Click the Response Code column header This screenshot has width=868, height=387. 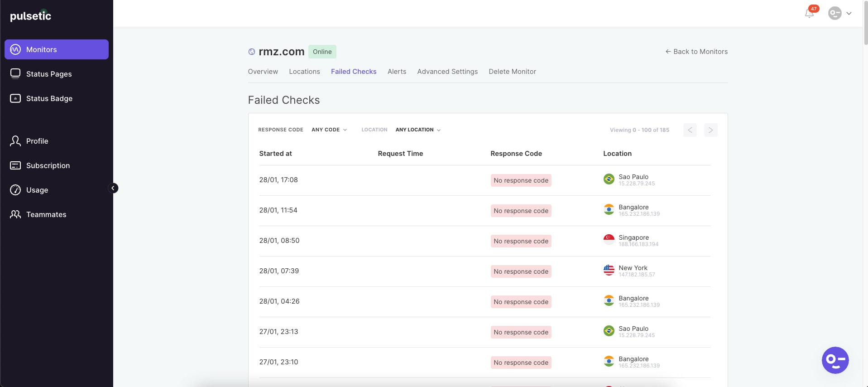[516, 154]
